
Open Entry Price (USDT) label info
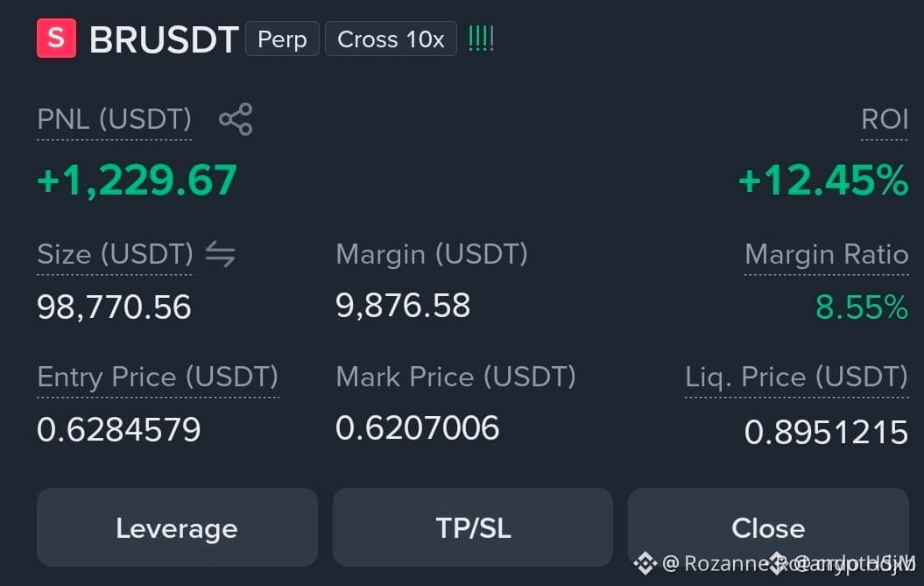[158, 378]
